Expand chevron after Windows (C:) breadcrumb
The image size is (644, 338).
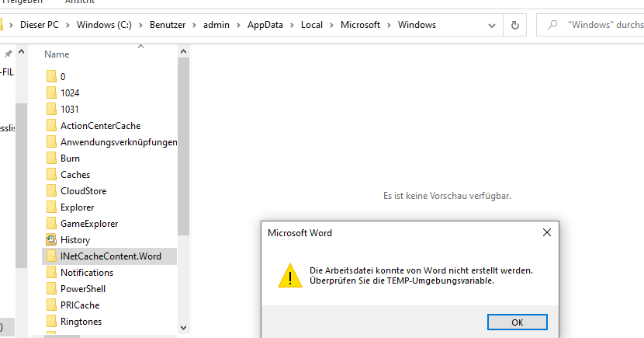[x=141, y=26]
